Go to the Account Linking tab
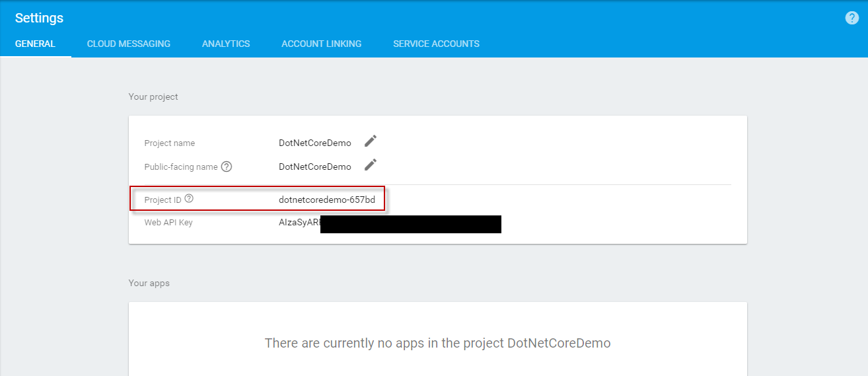 pos(321,44)
